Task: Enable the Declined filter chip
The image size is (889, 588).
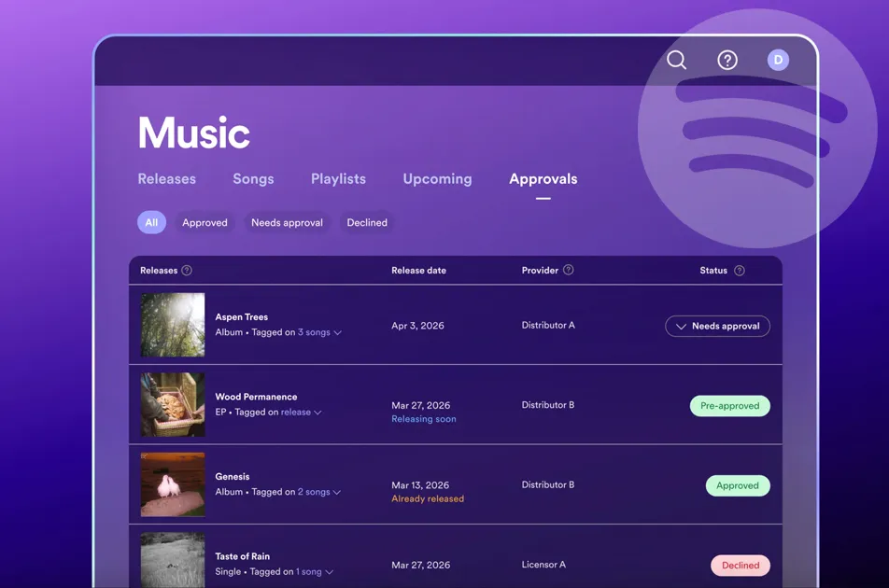Action: click(x=366, y=222)
